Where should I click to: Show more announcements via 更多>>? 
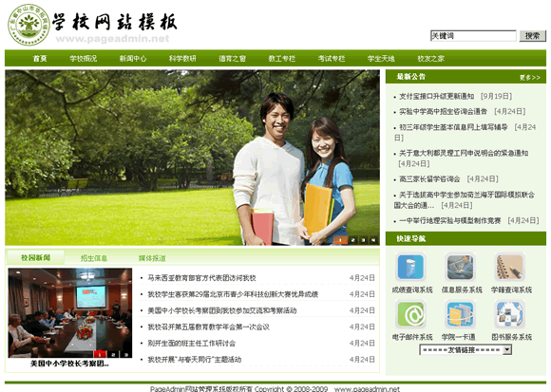tap(530, 78)
